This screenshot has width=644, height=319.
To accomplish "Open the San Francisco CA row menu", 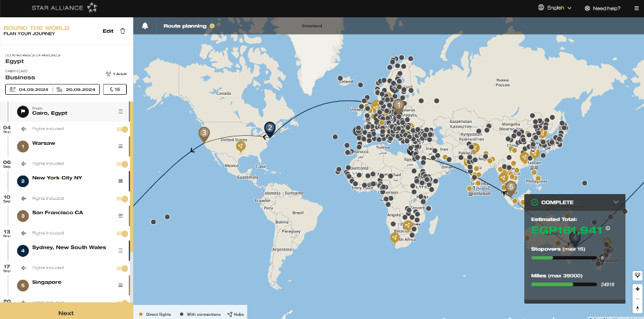I will [121, 215].
